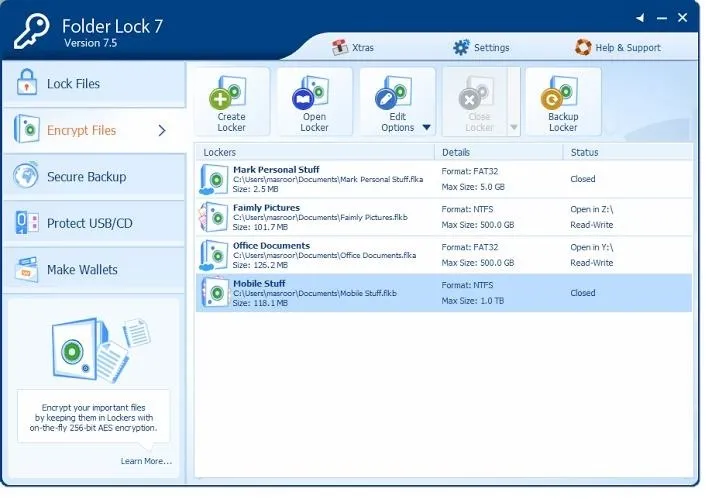Click the Help & Support lifebuoy icon
This screenshot has width=712, height=499.
(x=583, y=47)
